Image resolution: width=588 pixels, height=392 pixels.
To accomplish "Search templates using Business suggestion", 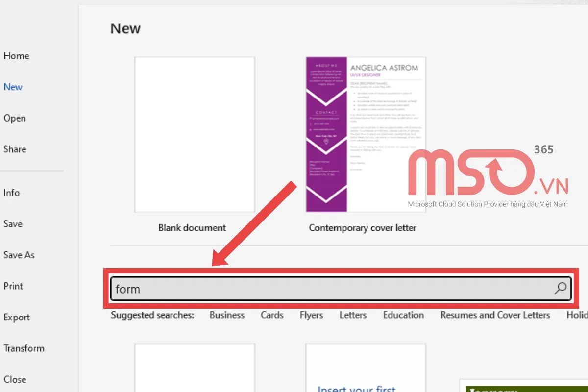I will click(x=227, y=315).
